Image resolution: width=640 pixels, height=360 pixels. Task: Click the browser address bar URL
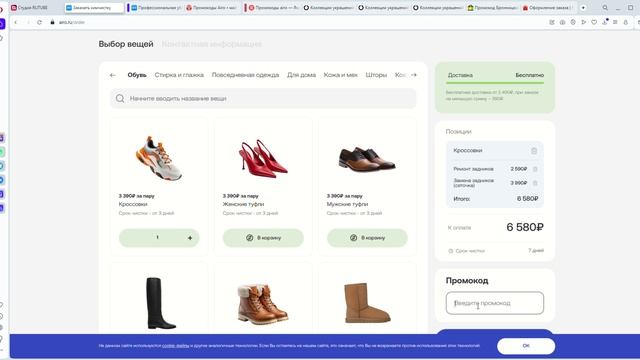pyautogui.click(x=72, y=22)
